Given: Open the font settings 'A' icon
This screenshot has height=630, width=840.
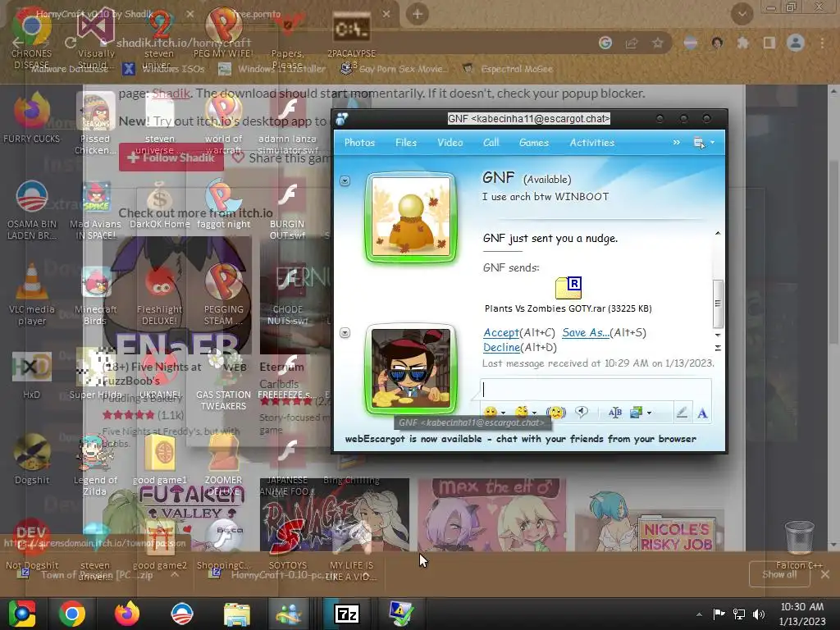Looking at the screenshot, I should tap(702, 413).
